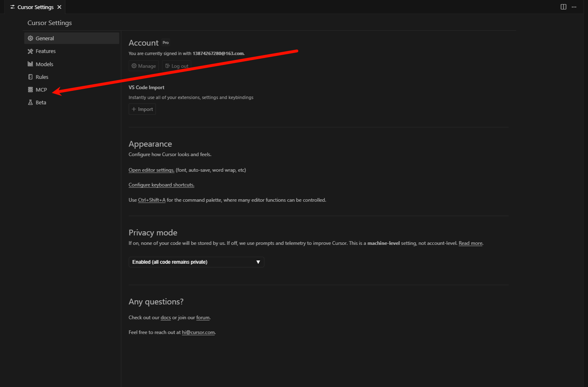Close the Cursor Settings tab
Image resolution: width=588 pixels, height=387 pixels.
point(59,7)
